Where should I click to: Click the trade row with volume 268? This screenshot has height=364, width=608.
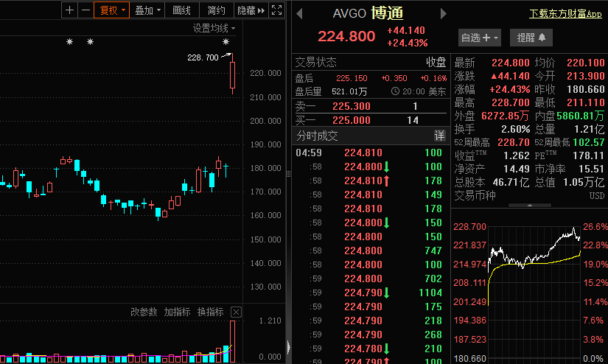[369, 335]
